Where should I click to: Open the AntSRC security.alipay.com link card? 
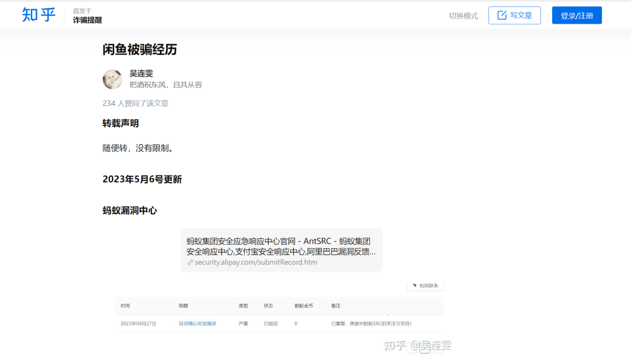point(281,250)
